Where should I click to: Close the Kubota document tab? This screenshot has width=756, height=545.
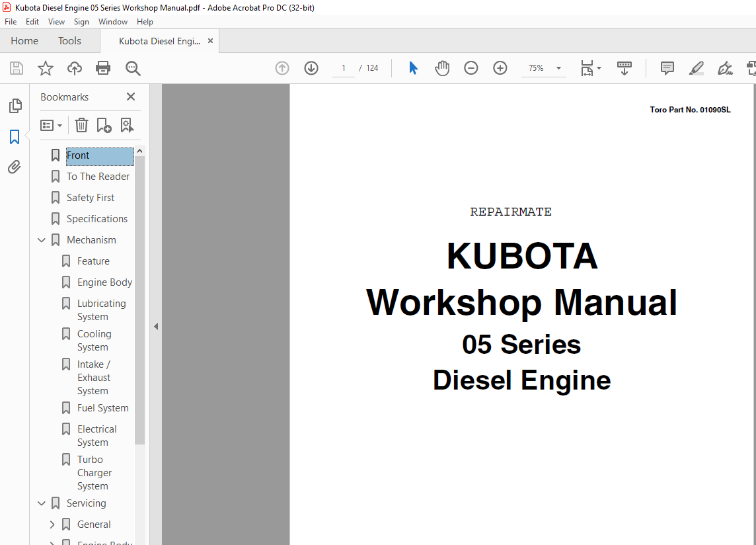point(210,41)
